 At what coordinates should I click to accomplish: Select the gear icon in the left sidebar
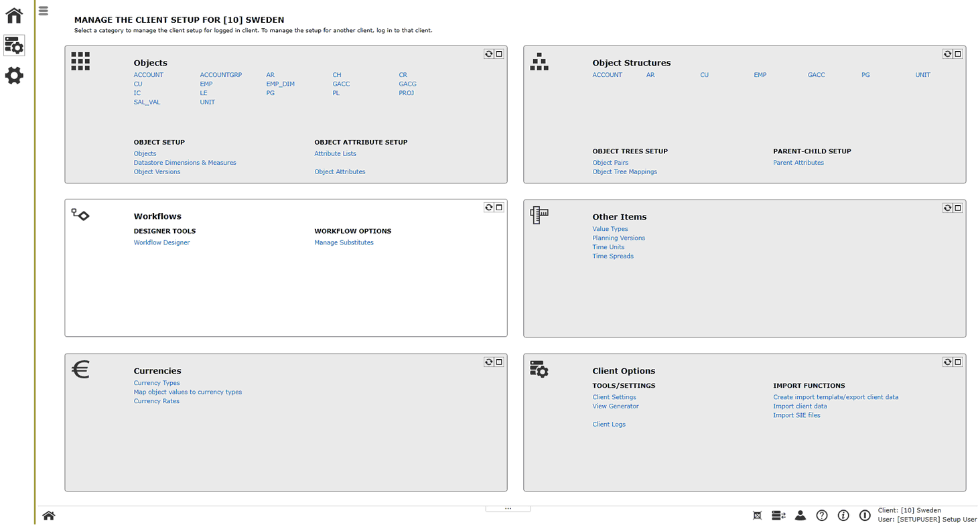point(13,76)
